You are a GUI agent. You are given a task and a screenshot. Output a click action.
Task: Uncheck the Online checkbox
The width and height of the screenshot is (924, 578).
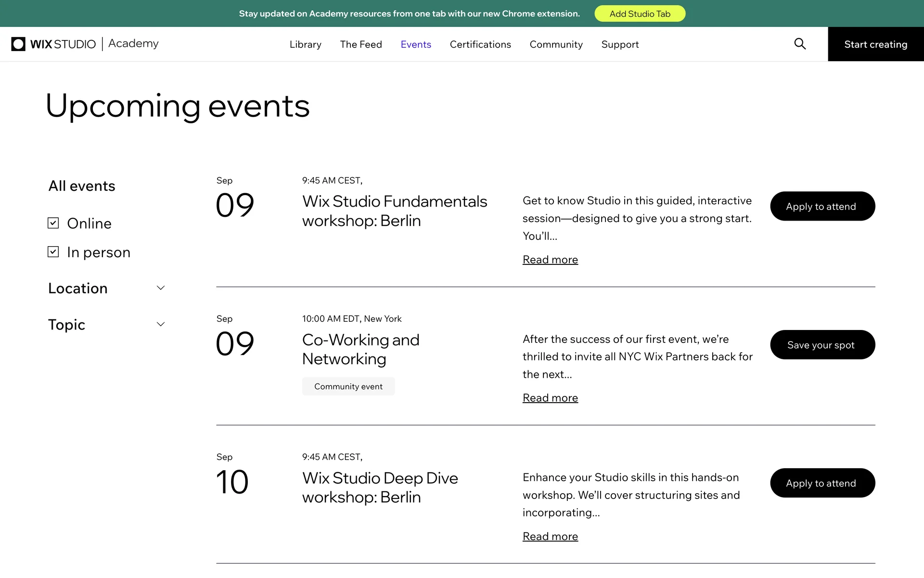pyautogui.click(x=53, y=223)
